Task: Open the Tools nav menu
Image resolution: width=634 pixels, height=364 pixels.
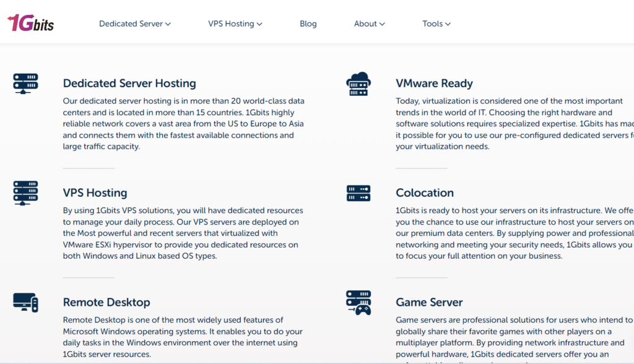Action: [x=436, y=24]
